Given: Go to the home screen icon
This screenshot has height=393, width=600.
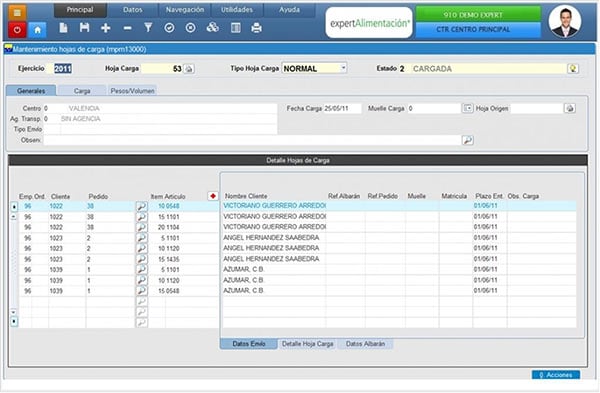Looking at the screenshot, I should 38,29.
